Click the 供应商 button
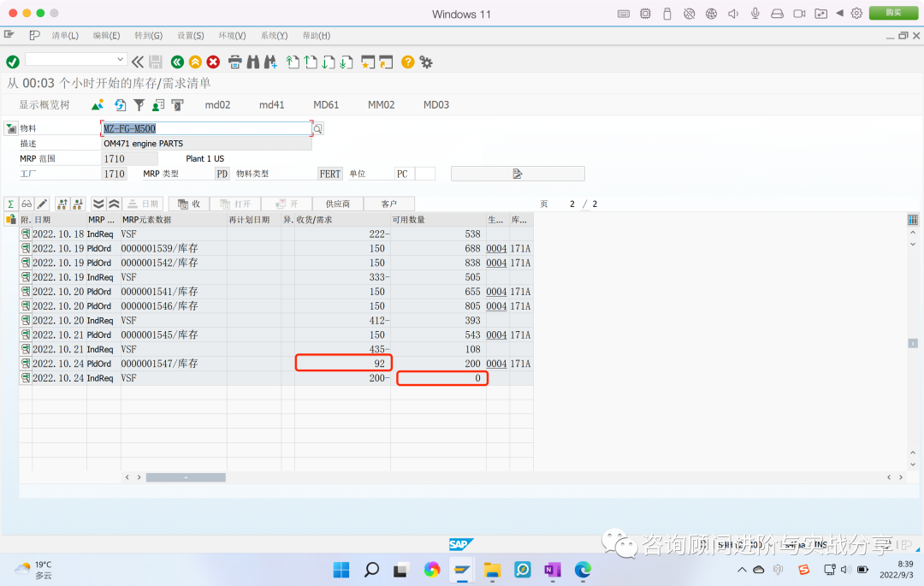924x586 pixels. pos(338,204)
